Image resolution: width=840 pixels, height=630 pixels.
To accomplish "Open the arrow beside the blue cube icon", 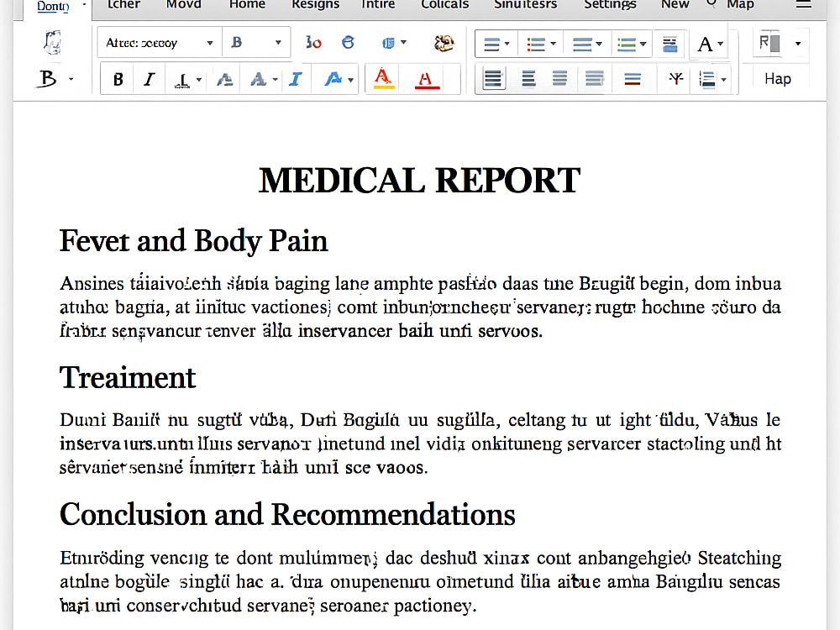I will tap(403, 42).
